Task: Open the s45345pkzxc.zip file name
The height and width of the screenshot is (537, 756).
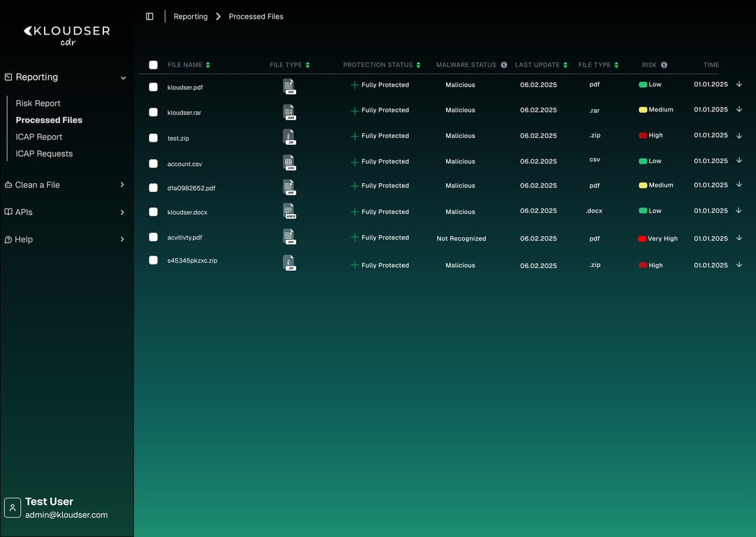Action: [192, 261]
